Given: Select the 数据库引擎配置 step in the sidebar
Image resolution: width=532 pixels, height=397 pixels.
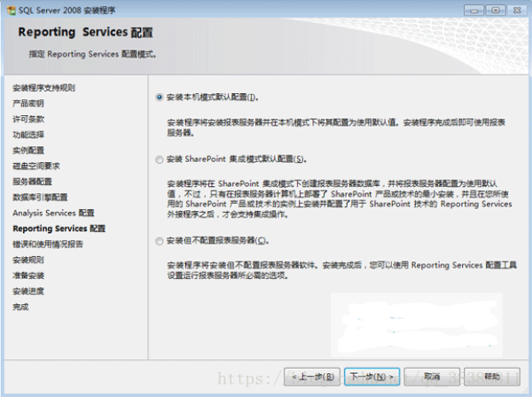Looking at the screenshot, I should click(40, 197).
